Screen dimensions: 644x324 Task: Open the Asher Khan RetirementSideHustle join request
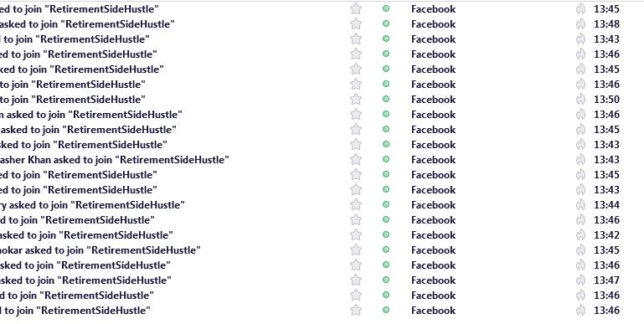pyautogui.click(x=114, y=159)
